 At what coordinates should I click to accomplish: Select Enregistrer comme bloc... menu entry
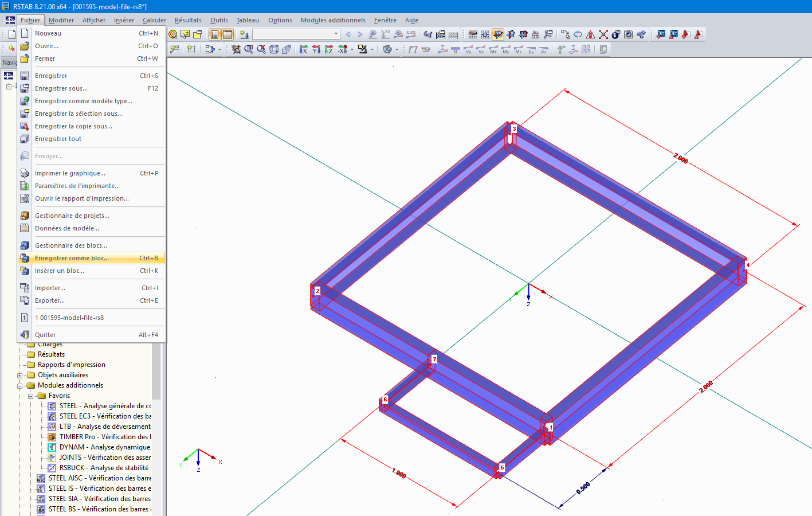click(92, 258)
